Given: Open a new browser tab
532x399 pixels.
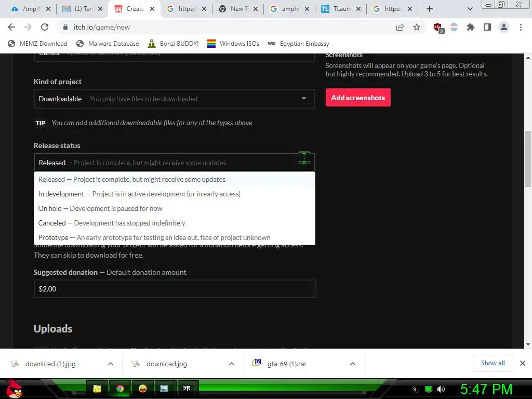Looking at the screenshot, I should click(430, 9).
